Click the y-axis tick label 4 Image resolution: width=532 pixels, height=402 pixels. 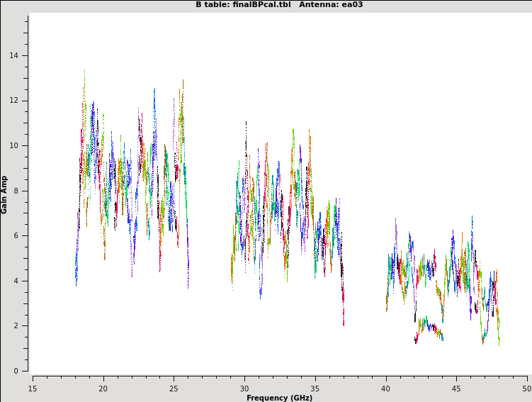click(x=16, y=281)
